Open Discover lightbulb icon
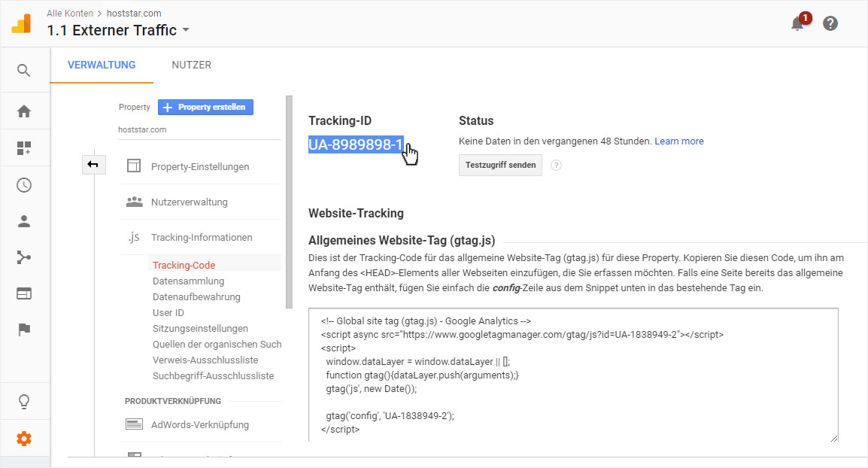 (24, 402)
